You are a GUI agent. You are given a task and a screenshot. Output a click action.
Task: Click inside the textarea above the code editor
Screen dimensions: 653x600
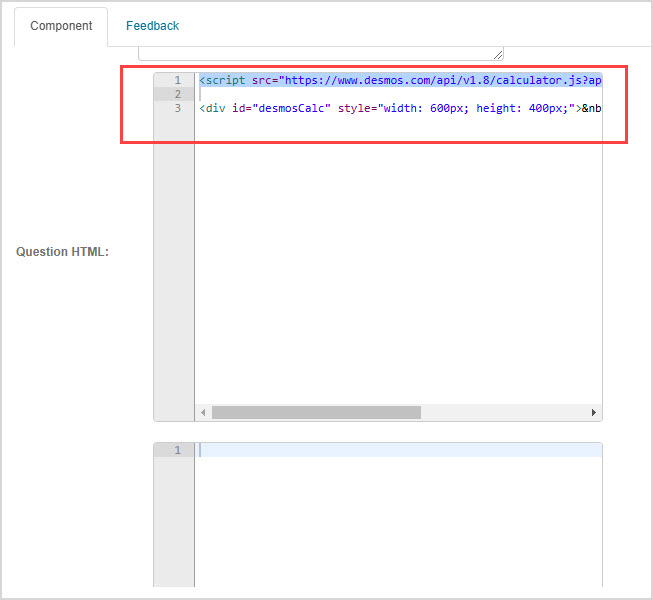(320, 52)
